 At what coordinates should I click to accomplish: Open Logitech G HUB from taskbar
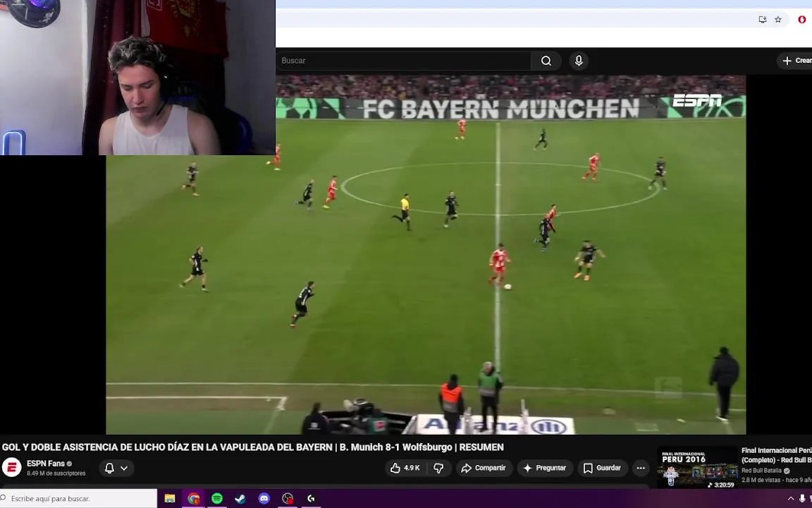[x=312, y=499]
